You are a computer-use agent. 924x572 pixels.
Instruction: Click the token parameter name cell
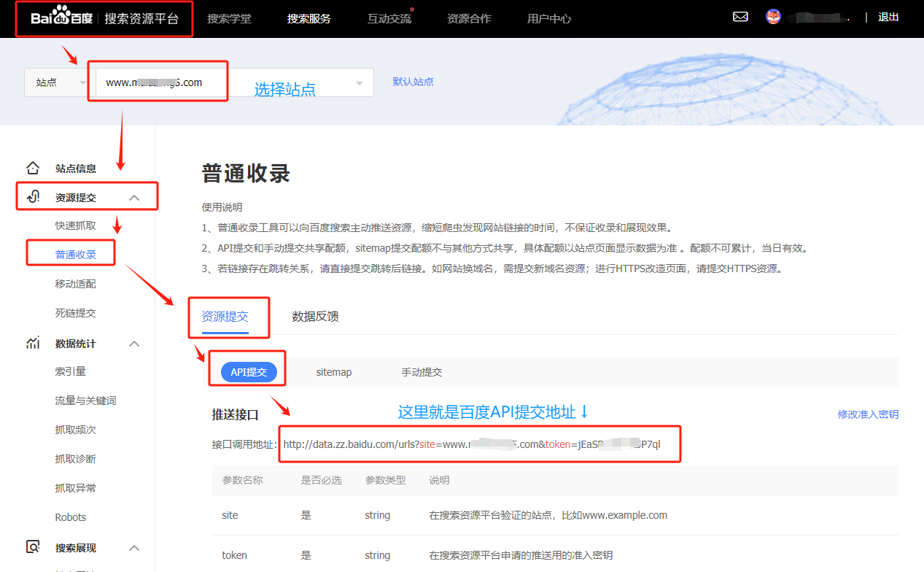click(x=235, y=555)
